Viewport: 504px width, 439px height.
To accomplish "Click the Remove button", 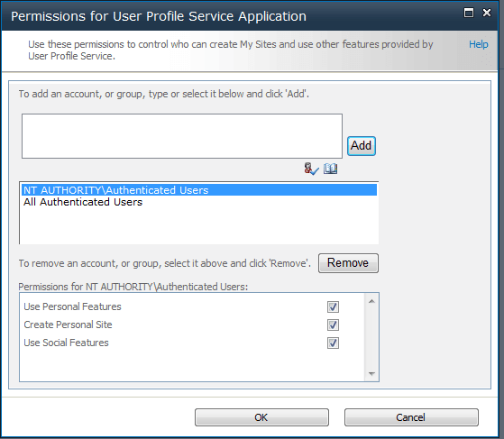I will (x=348, y=263).
